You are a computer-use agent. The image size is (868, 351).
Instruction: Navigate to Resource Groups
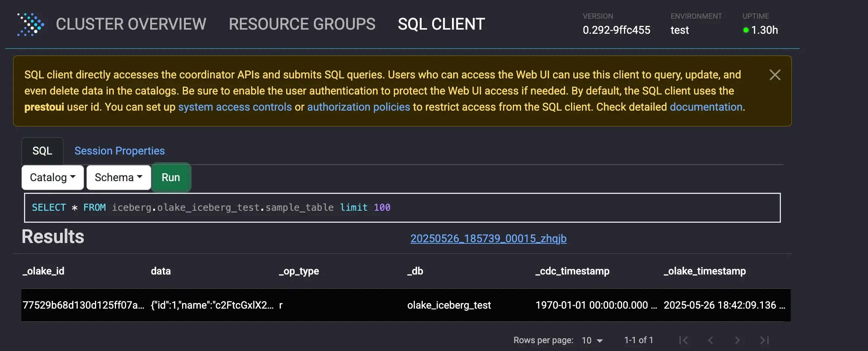point(302,24)
